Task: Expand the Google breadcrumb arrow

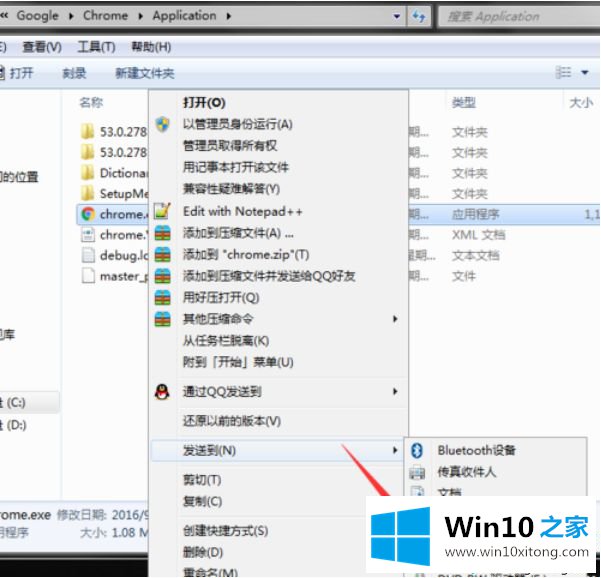Action: [71, 16]
